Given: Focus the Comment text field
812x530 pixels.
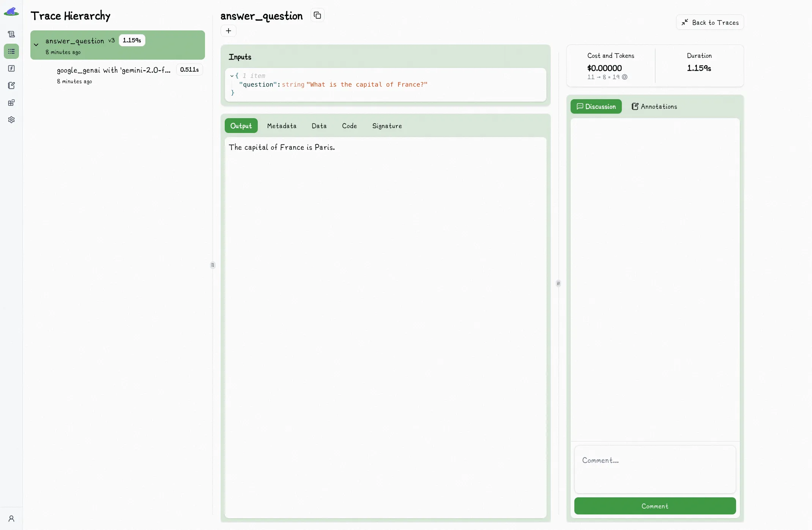Looking at the screenshot, I should coord(654,469).
